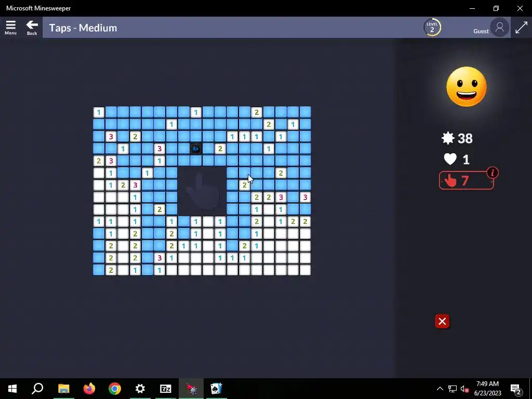The width and height of the screenshot is (532, 399).
Task: Open the Windows Start menu
Action: 12,389
